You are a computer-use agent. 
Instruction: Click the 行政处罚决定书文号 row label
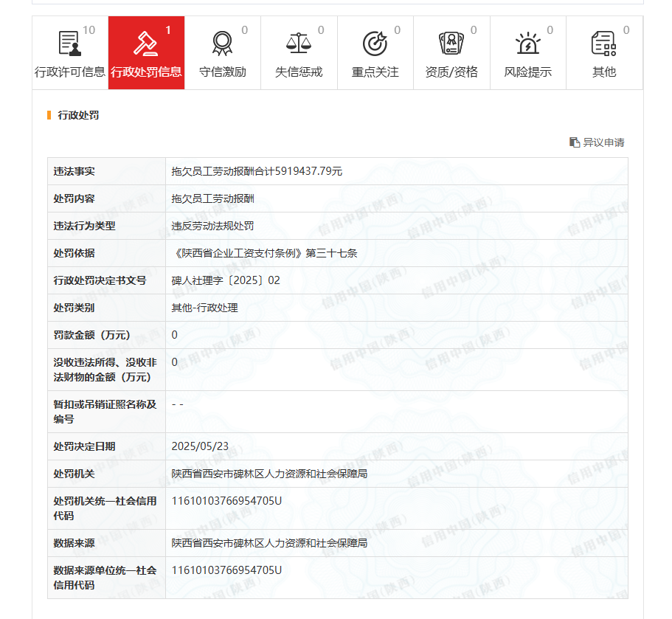[100, 280]
